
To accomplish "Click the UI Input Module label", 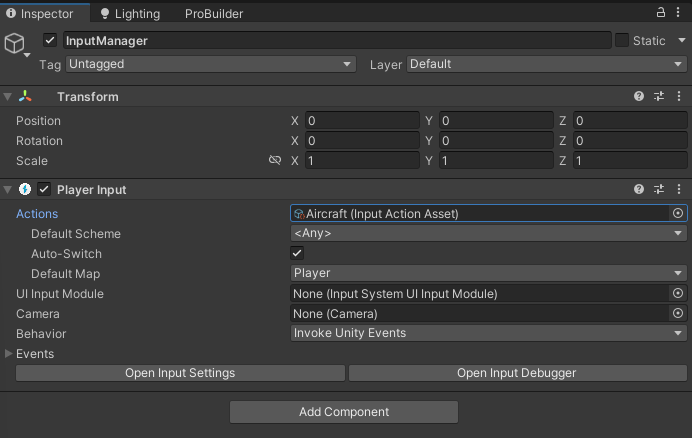I will coord(60,294).
